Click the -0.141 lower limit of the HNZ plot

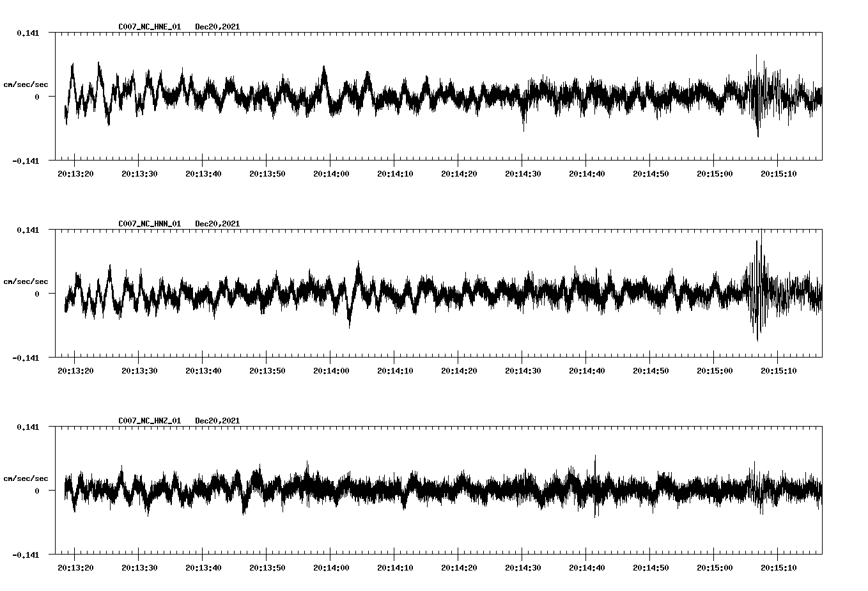[26, 555]
